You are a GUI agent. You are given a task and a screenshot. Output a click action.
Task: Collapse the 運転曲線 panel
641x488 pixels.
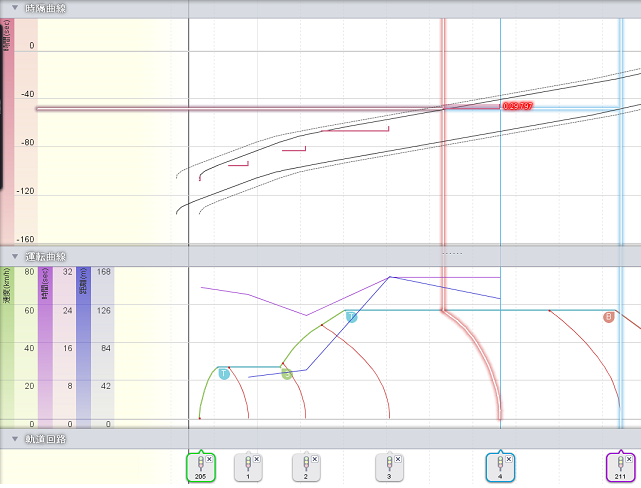point(15,256)
